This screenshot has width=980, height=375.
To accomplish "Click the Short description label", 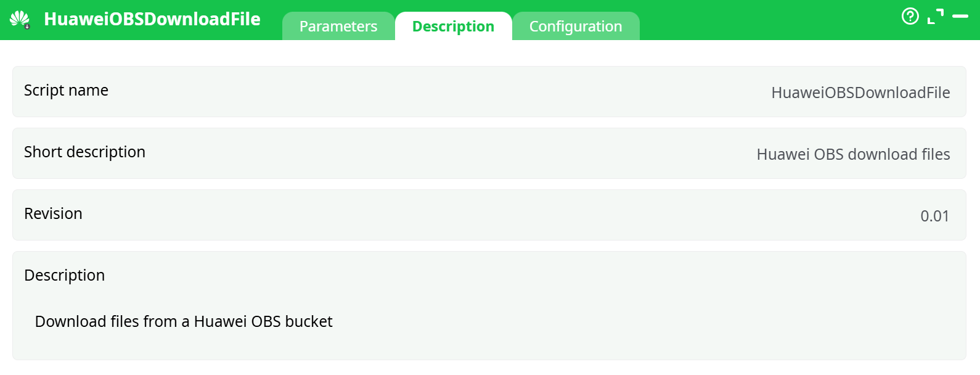I will [x=84, y=152].
